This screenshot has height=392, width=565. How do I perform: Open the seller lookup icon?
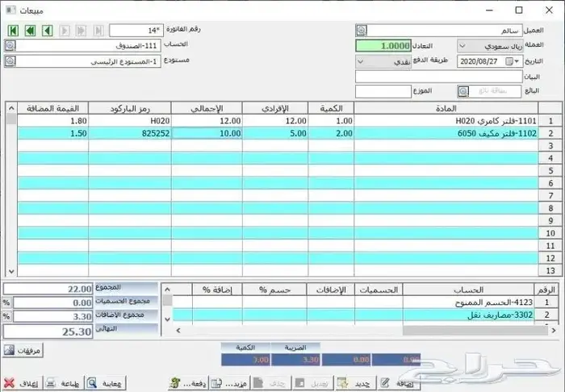463,91
